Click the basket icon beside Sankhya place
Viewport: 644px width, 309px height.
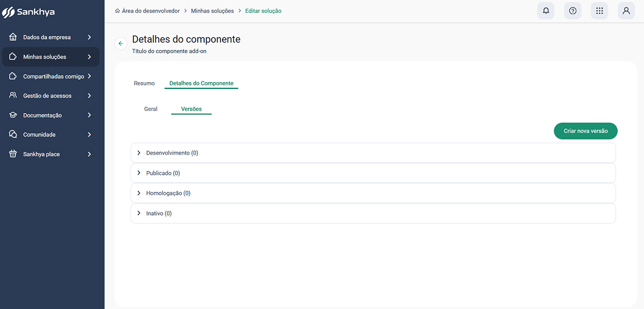13,154
